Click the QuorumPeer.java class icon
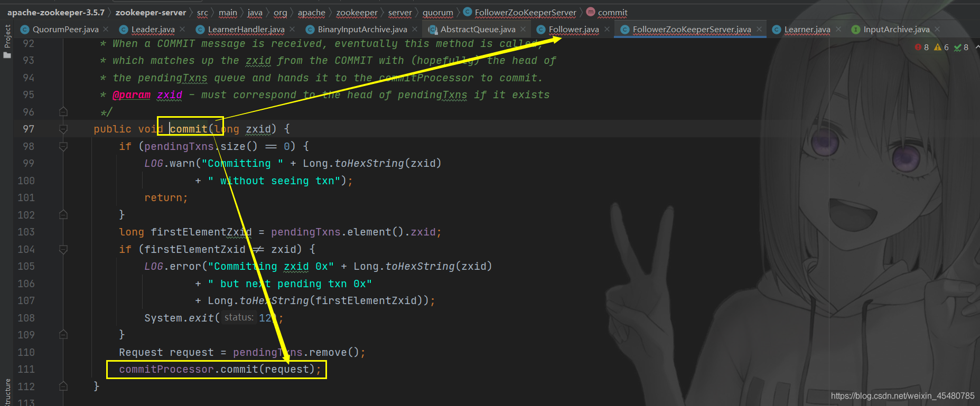This screenshot has width=980, height=406. pos(24,30)
